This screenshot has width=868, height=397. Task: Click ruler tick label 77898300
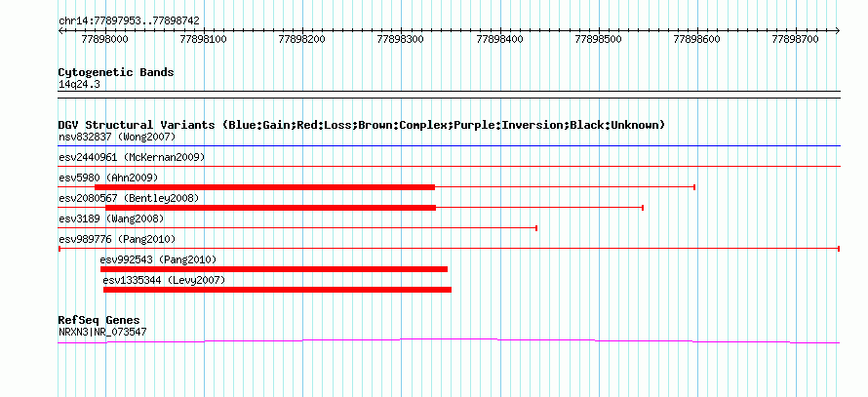[x=400, y=39]
